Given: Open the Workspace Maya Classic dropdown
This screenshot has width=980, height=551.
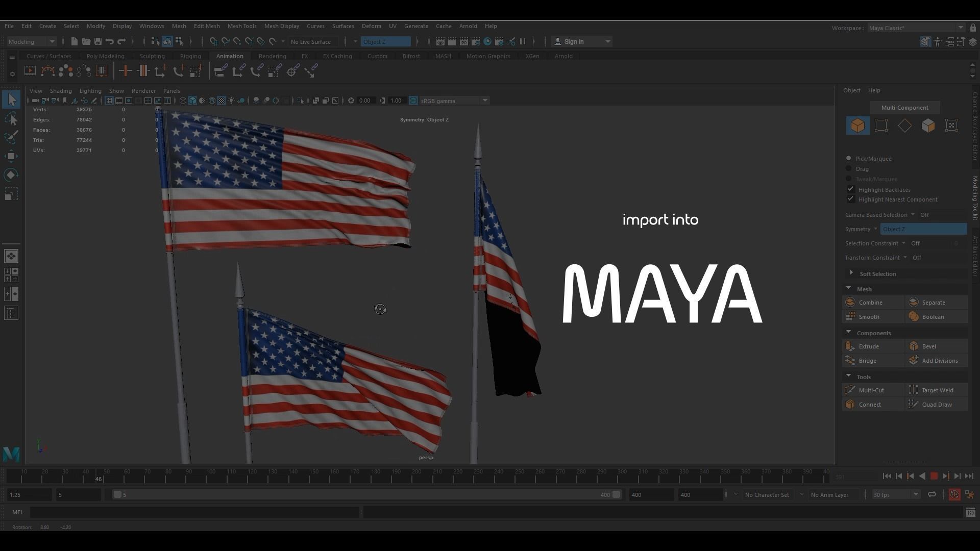Looking at the screenshot, I should (x=916, y=28).
